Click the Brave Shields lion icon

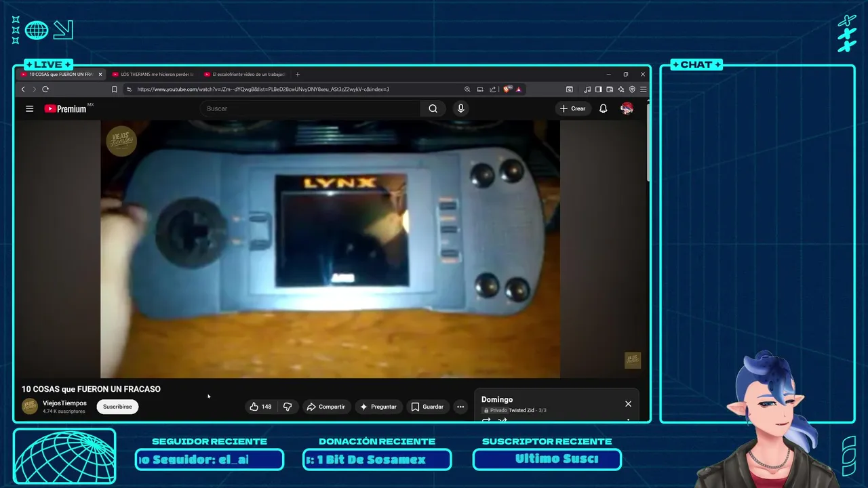pos(507,89)
